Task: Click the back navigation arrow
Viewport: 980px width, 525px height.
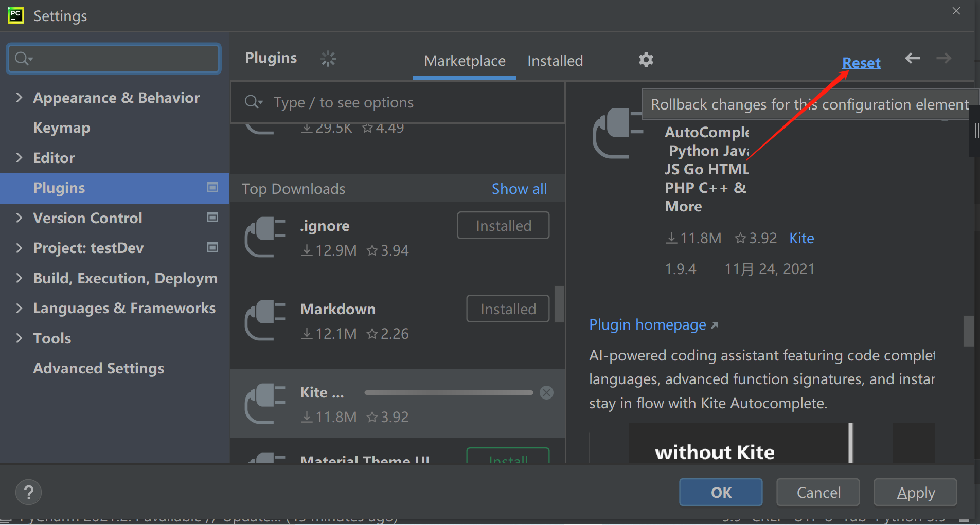Action: [912, 59]
